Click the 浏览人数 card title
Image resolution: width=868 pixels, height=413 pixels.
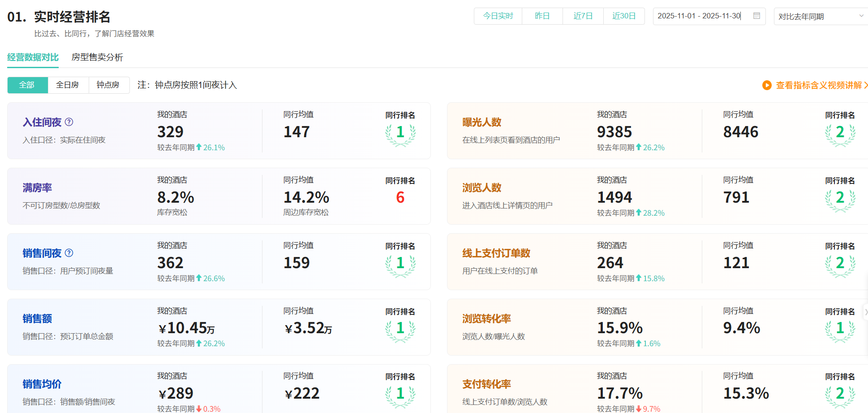(x=482, y=187)
